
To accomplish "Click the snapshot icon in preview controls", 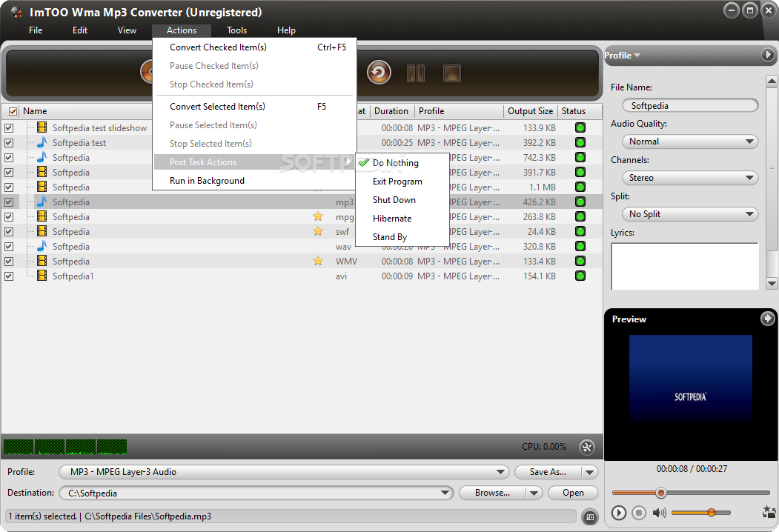I will tap(769, 512).
